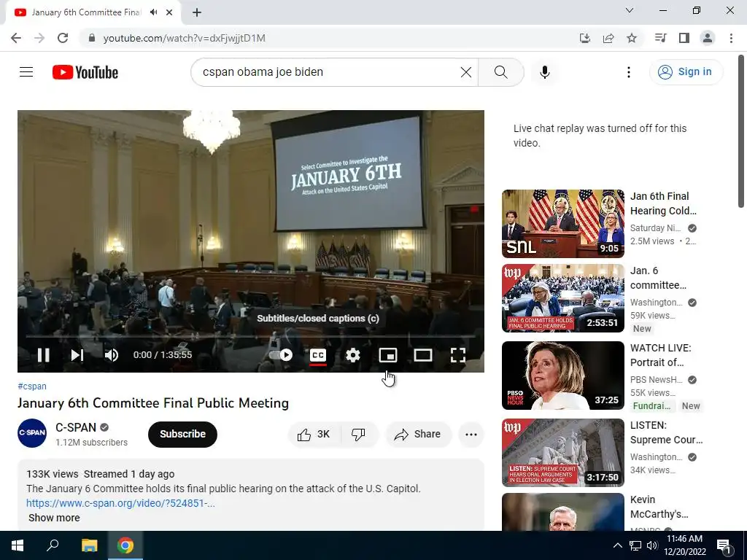
Task: Like the video with 3K likes
Action: (x=314, y=434)
